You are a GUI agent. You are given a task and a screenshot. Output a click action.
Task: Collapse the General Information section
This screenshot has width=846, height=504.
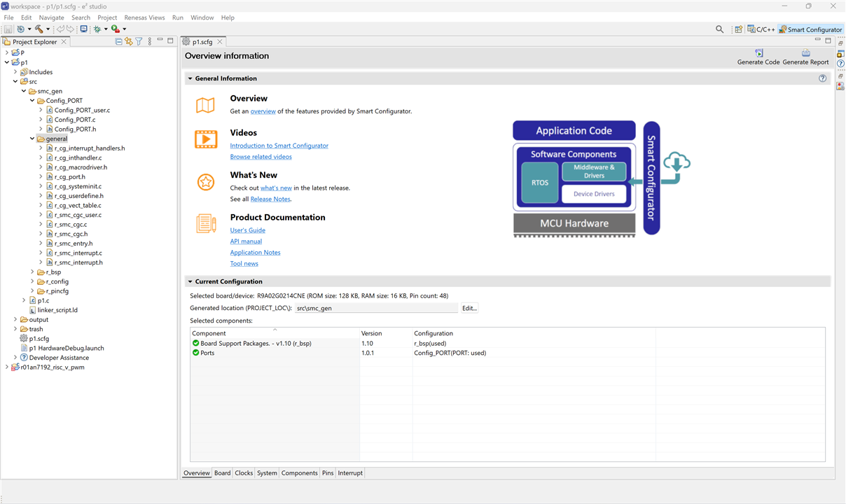pos(190,78)
